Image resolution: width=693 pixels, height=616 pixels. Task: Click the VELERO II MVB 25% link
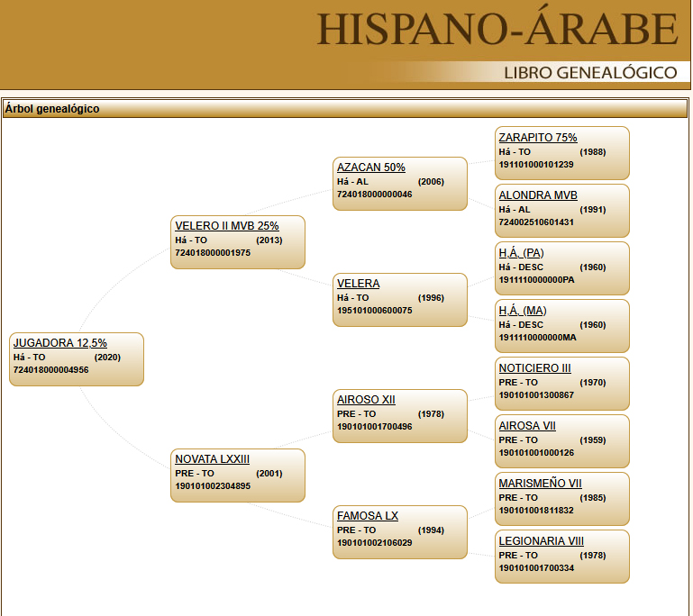[226, 226]
